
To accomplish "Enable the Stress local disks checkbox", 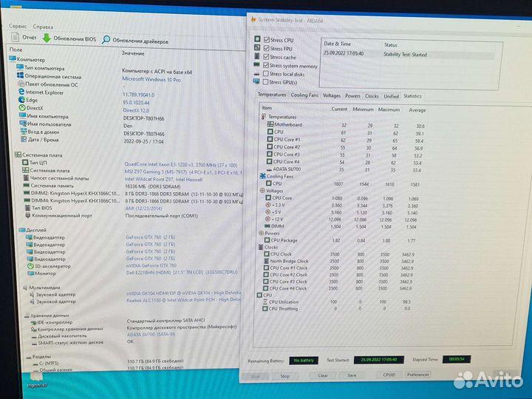I will (x=266, y=74).
